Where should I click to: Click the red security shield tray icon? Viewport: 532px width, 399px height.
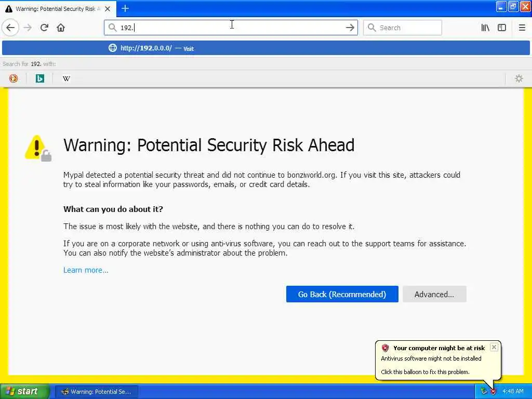coord(494,392)
